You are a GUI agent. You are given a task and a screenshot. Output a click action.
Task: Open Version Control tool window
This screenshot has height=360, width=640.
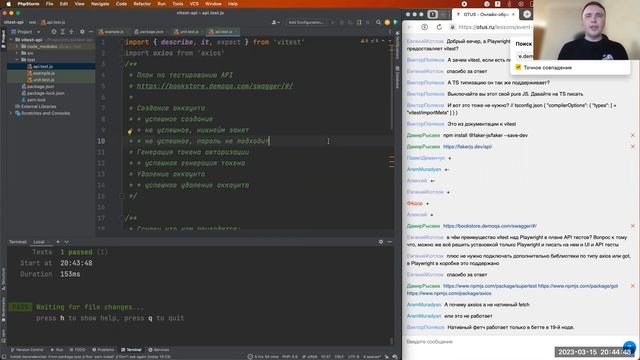coord(27,350)
